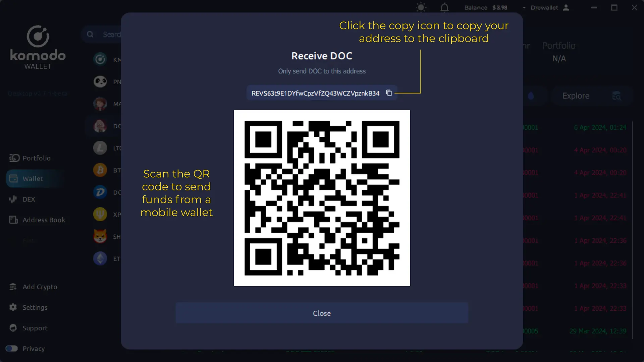
Task: Click the Add Crypto icon
Action: (x=12, y=287)
